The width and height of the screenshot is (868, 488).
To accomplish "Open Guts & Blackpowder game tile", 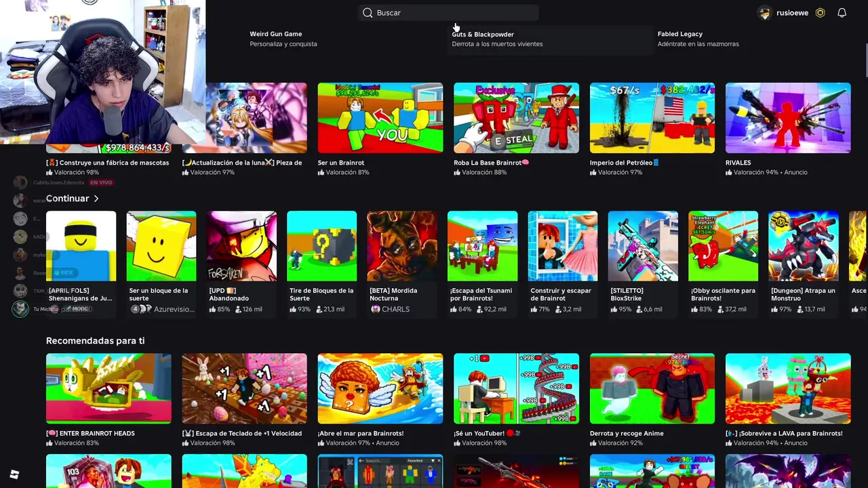I will click(x=551, y=39).
